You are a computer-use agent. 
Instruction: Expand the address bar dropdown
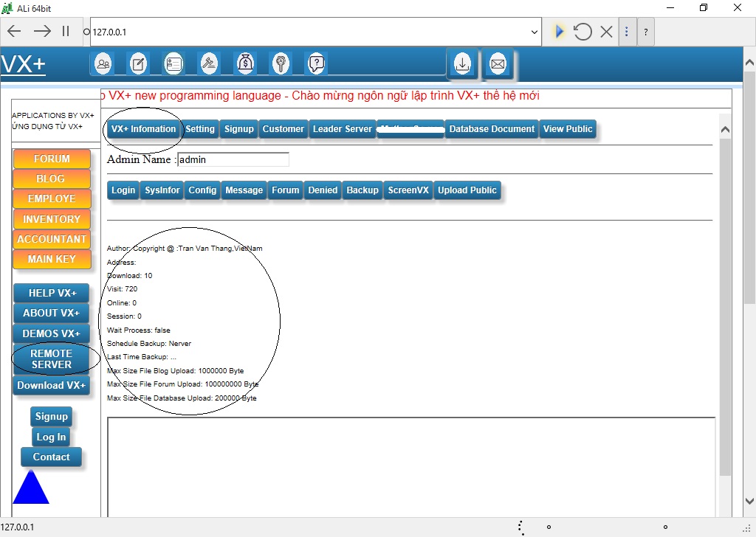[535, 32]
